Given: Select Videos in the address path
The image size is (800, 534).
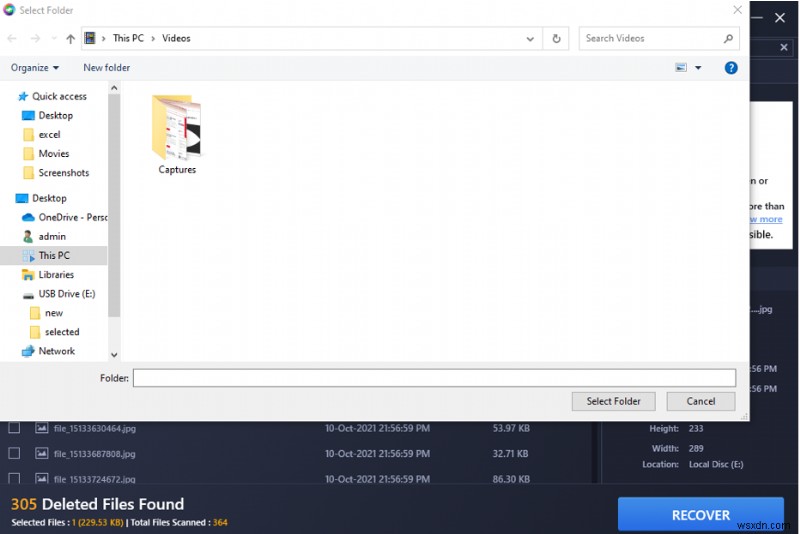Looking at the screenshot, I should (176, 38).
